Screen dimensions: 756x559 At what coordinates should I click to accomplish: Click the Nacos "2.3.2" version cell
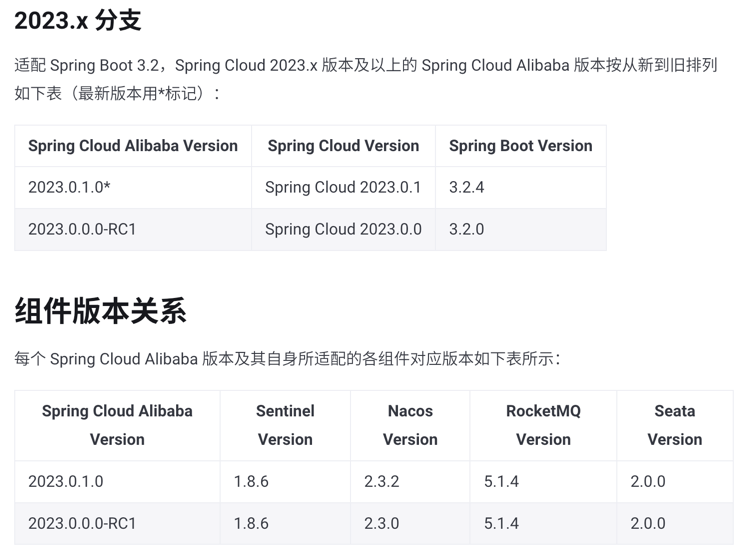click(382, 482)
